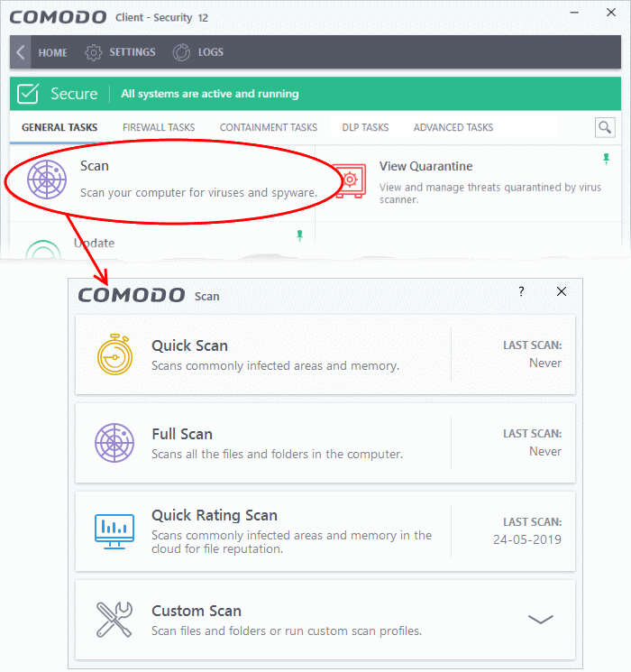Screen dimensions: 631x672
Task: Click the help question mark in Scan dialog
Action: point(521,291)
